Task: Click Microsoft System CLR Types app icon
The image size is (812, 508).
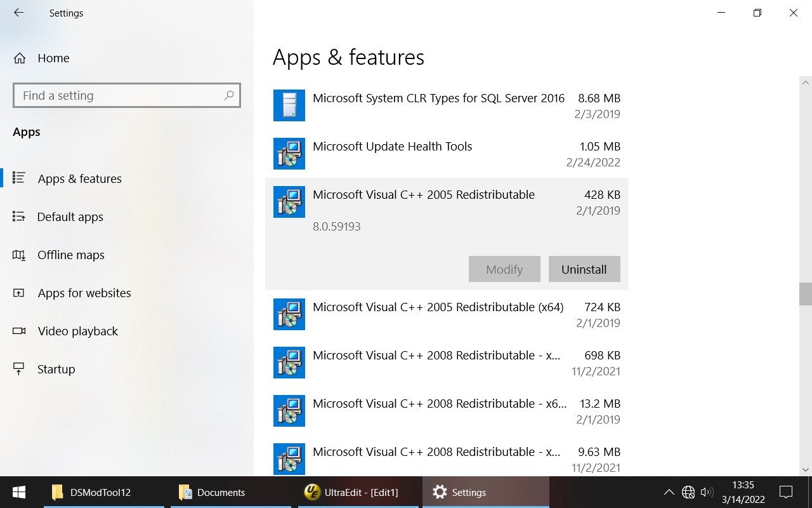Action: tap(289, 105)
